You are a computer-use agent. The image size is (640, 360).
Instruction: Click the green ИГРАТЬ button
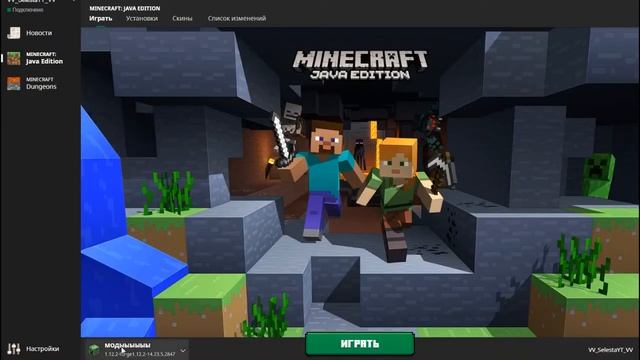360,344
